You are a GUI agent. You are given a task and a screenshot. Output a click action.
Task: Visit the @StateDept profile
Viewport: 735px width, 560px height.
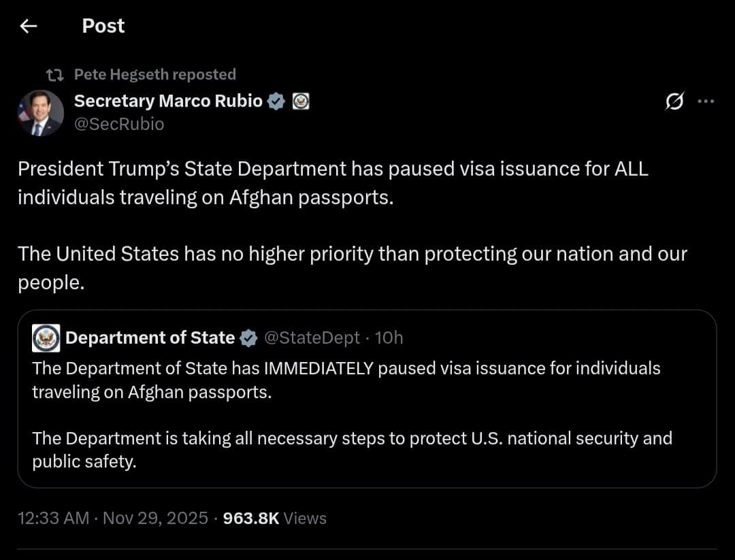[x=313, y=337]
